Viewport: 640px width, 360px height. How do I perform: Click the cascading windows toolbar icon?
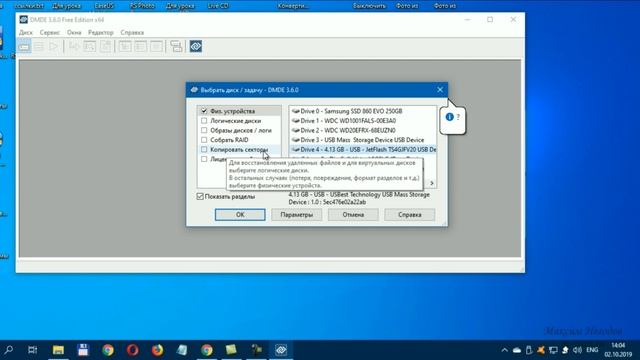pyautogui.click(x=176, y=47)
